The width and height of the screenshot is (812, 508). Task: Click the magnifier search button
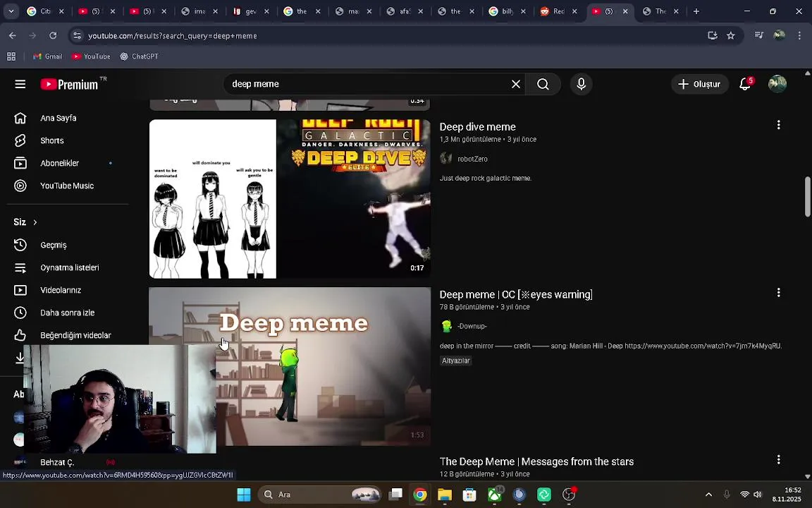pos(543,84)
